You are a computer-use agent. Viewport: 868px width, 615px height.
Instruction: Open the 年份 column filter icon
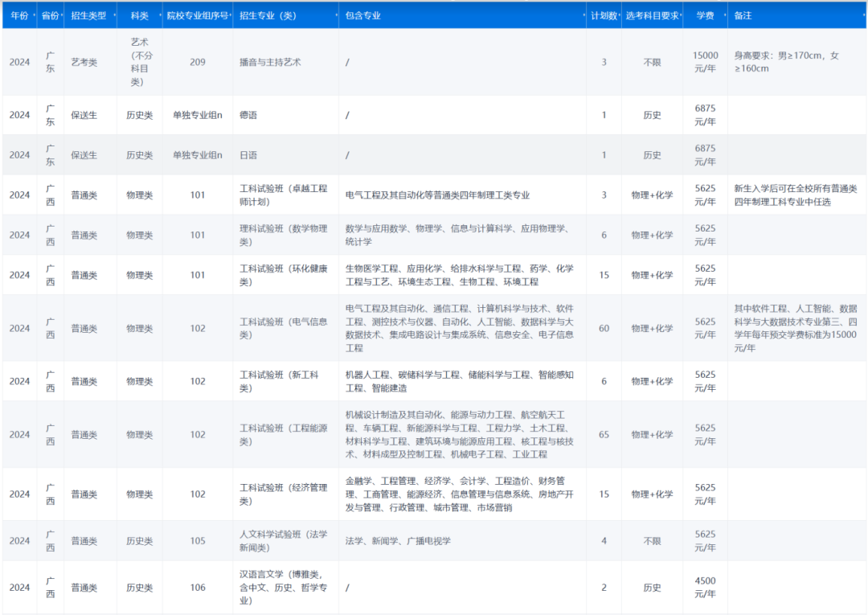coord(35,15)
